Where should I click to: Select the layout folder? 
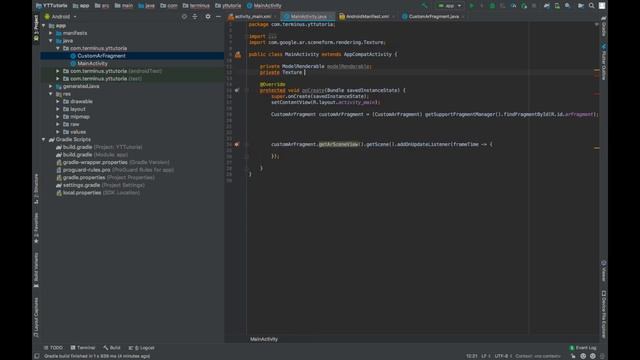pos(78,109)
